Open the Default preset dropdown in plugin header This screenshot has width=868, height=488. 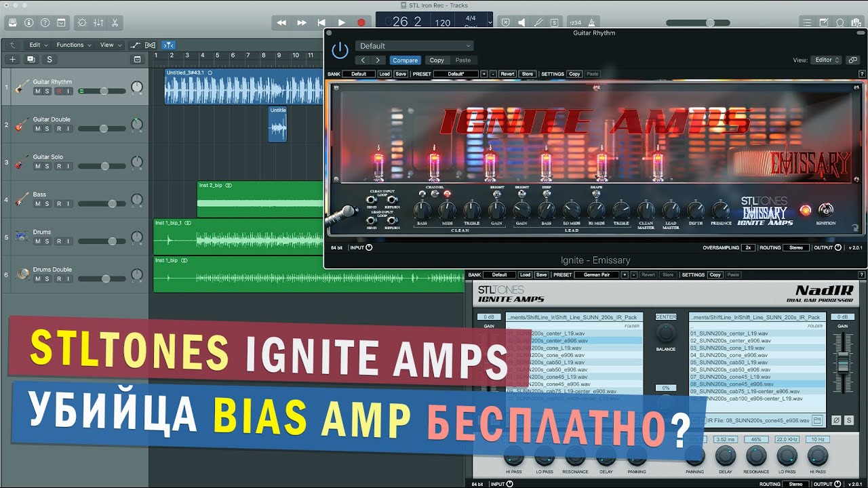click(x=414, y=46)
